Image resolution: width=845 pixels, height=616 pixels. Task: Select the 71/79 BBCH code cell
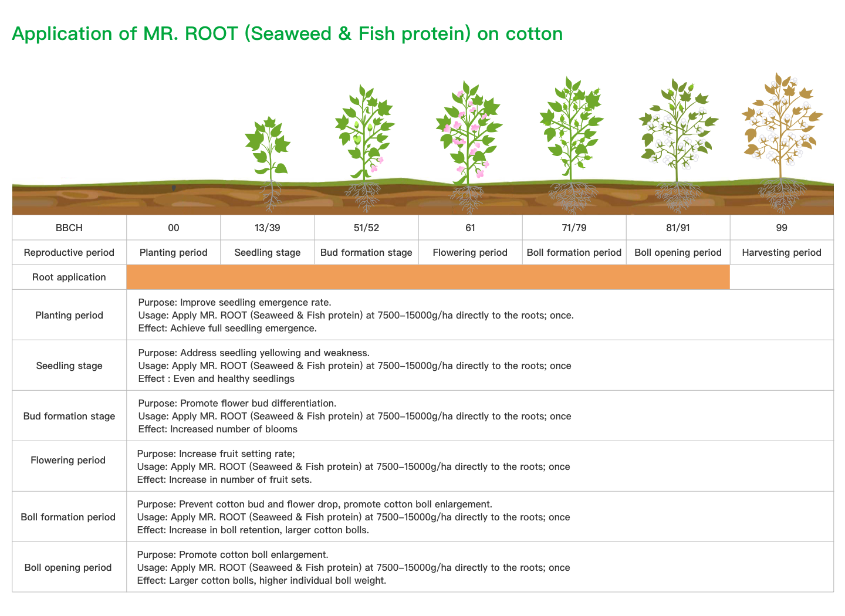coord(574,228)
